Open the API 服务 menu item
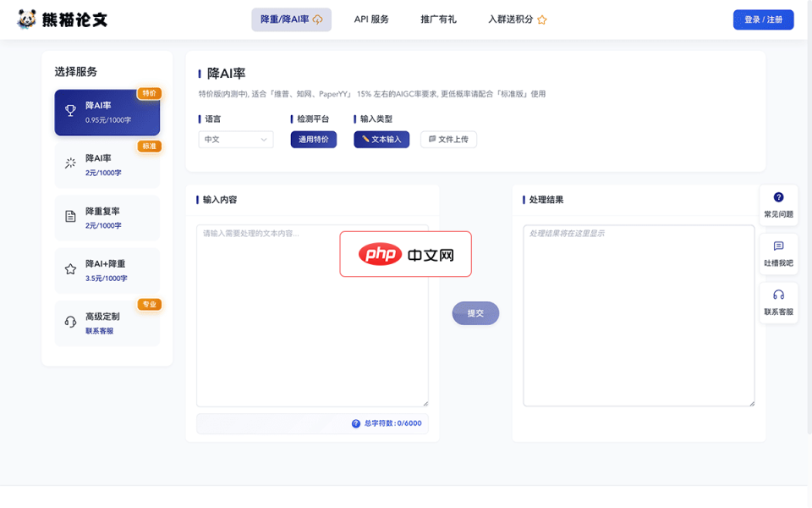 pyautogui.click(x=371, y=19)
